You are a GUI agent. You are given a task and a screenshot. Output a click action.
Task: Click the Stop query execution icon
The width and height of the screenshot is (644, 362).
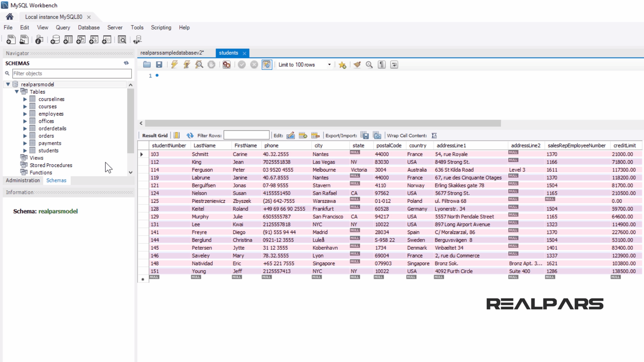tap(211, 64)
